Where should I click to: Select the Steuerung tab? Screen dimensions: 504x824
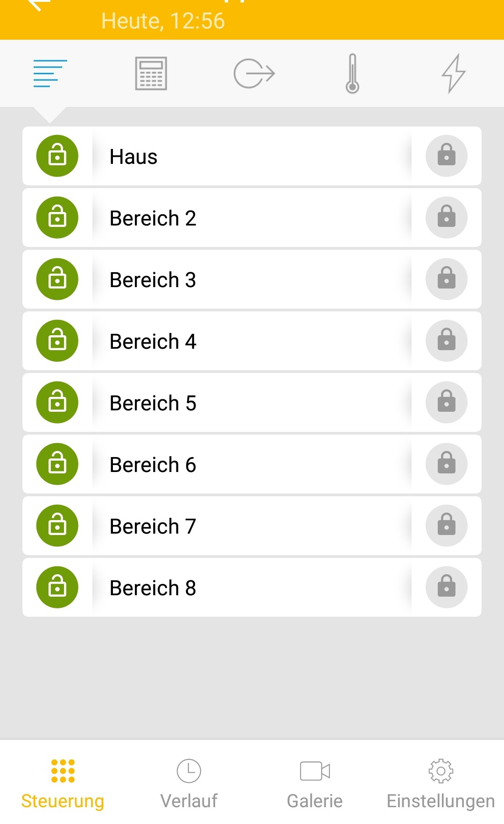[x=63, y=783]
